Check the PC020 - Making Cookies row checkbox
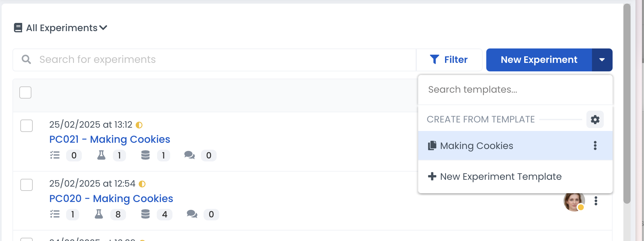The image size is (644, 241). (27, 185)
